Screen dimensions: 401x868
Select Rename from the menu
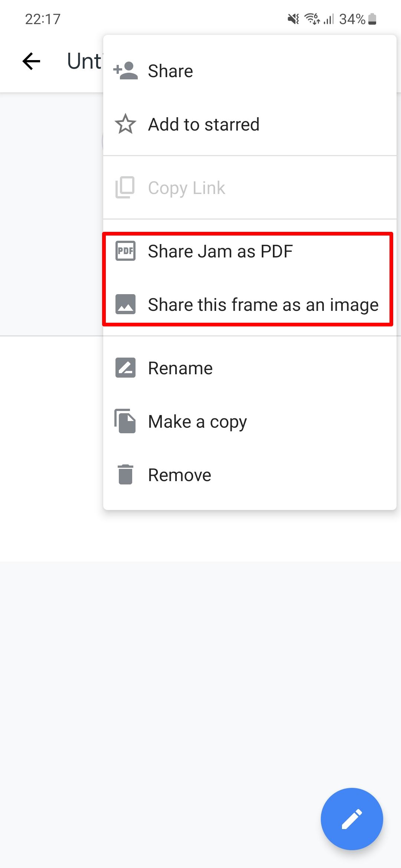(x=180, y=368)
